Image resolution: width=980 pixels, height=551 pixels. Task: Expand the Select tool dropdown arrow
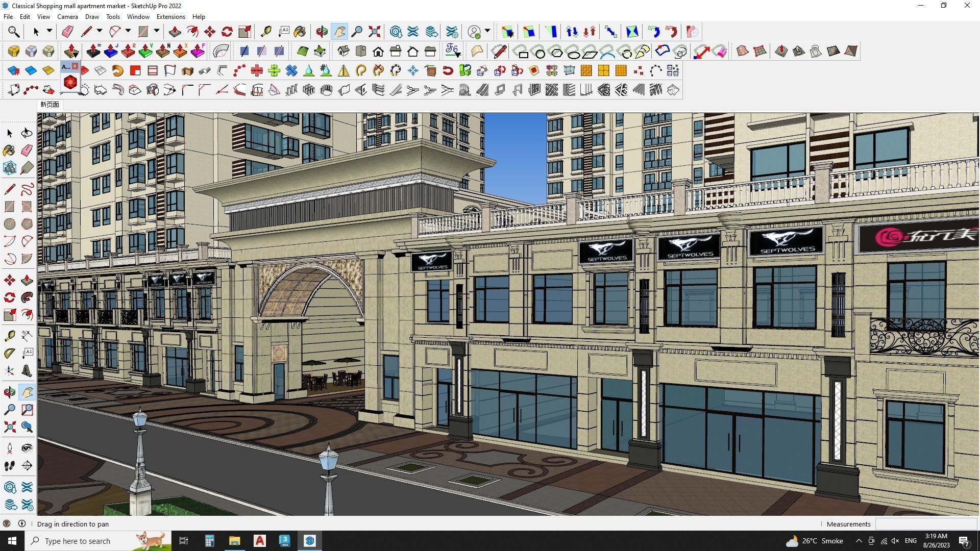[50, 31]
